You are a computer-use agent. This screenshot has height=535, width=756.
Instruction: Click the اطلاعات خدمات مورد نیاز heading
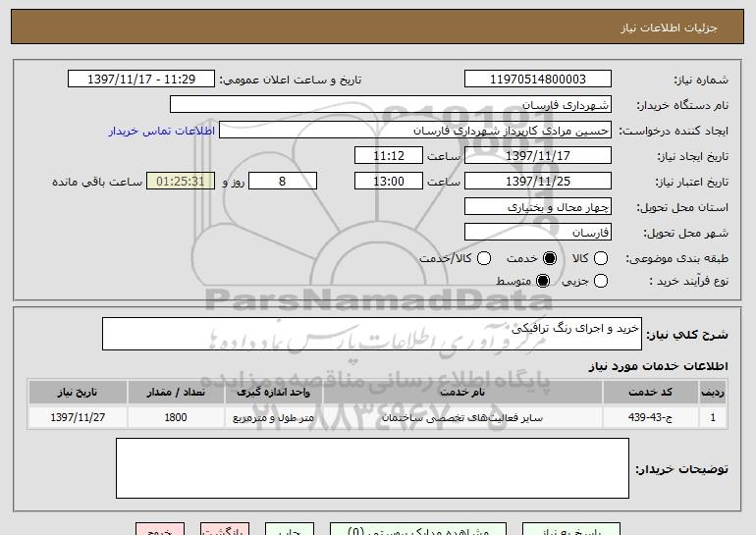658,366
